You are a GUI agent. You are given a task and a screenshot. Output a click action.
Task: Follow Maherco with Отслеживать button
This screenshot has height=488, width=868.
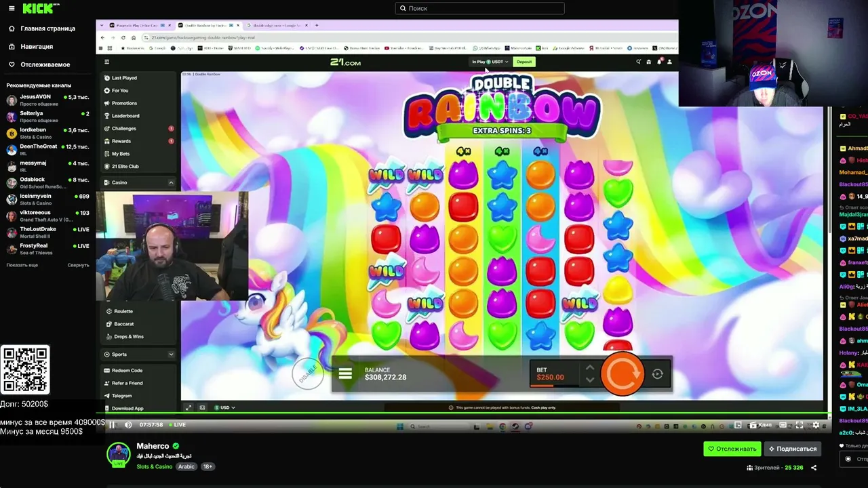(732, 449)
